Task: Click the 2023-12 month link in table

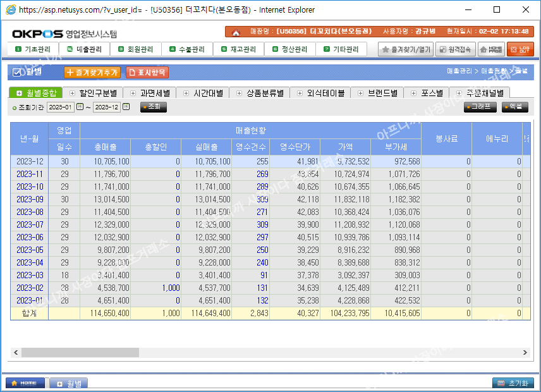Action: tap(30, 161)
